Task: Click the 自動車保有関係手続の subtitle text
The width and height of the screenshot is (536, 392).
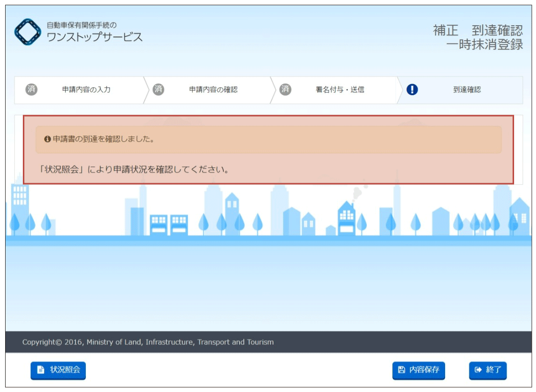Action: (x=82, y=25)
